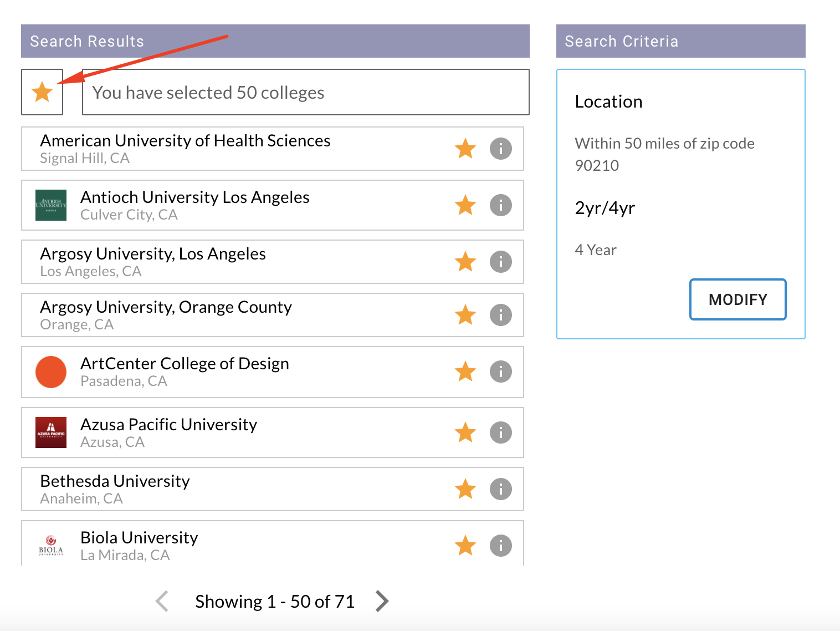The image size is (840, 631).
Task: Toggle star for Azusa Pacific University
Action: coord(465,432)
